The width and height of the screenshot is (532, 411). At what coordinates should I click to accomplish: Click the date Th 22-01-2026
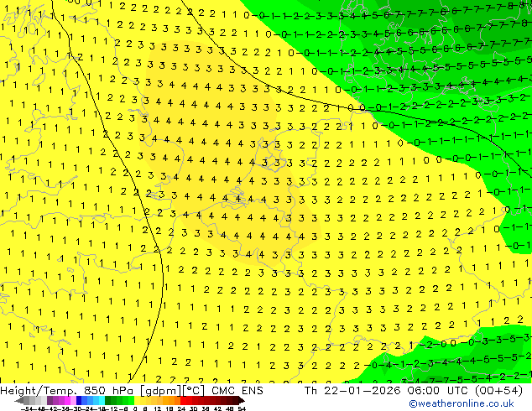[353, 391]
